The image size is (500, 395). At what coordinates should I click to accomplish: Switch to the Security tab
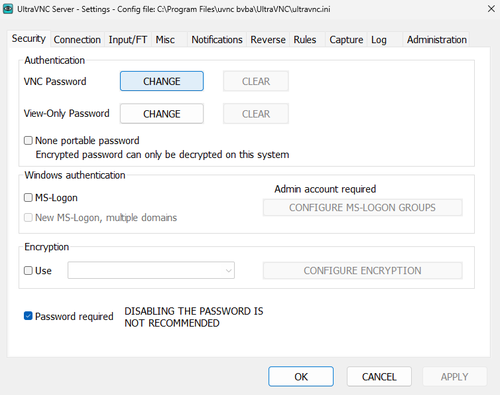click(29, 39)
